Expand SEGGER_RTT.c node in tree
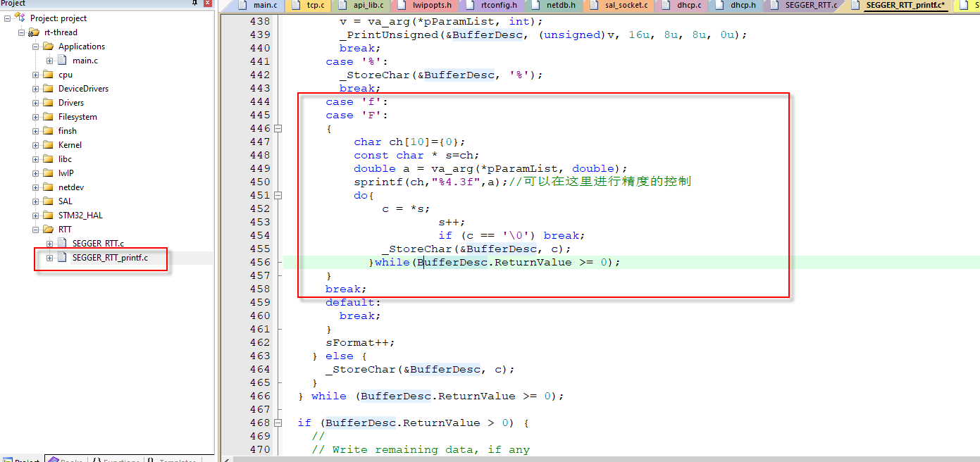980x462 pixels. (49, 244)
